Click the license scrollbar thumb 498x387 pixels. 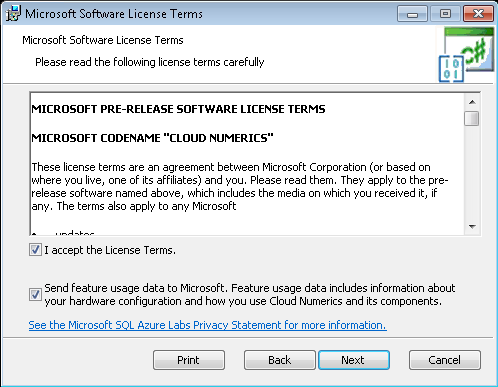[472, 118]
